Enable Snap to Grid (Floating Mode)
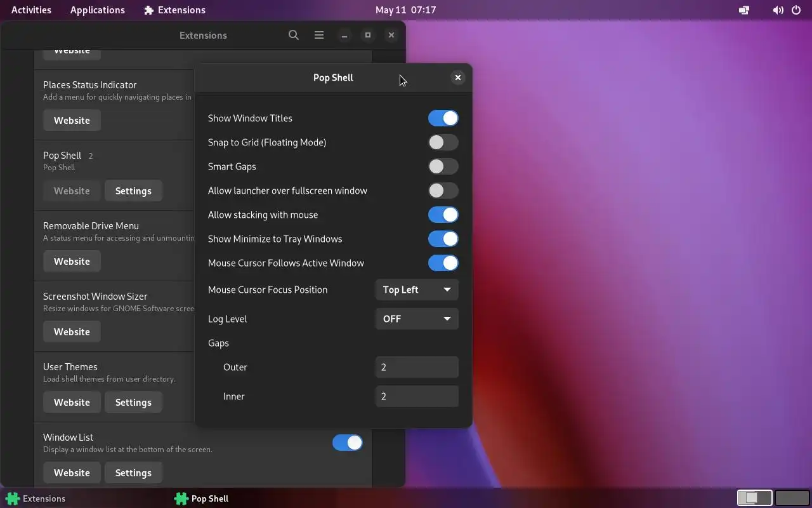 (443, 142)
